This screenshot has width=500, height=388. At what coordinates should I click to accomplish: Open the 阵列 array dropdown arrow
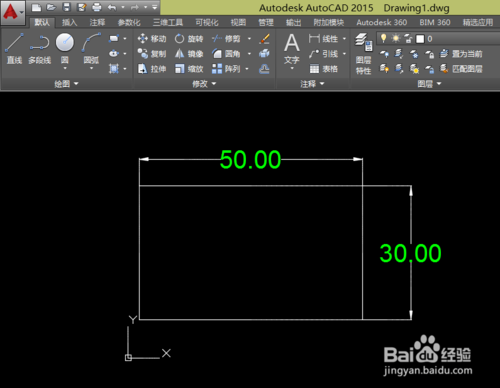[247, 69]
